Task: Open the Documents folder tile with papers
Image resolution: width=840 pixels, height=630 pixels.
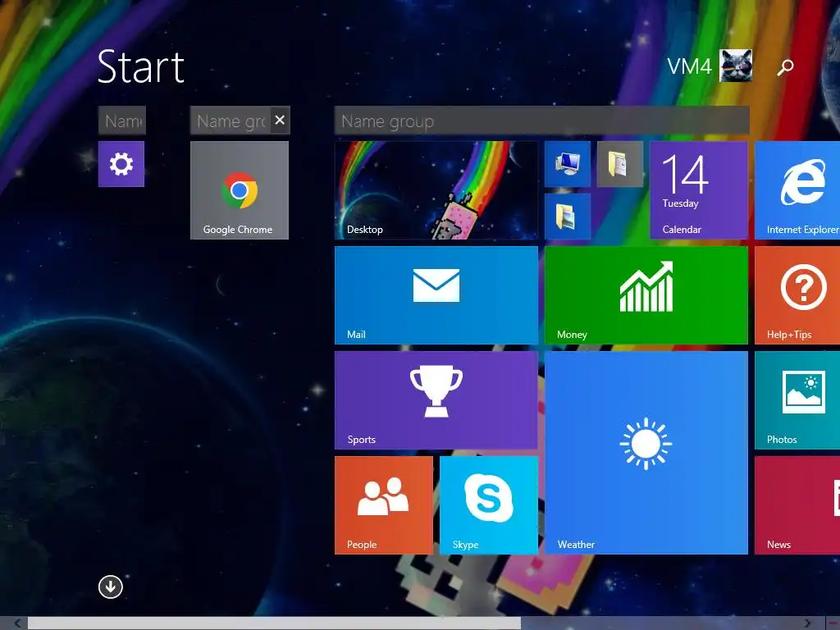Action: pyautogui.click(x=620, y=164)
